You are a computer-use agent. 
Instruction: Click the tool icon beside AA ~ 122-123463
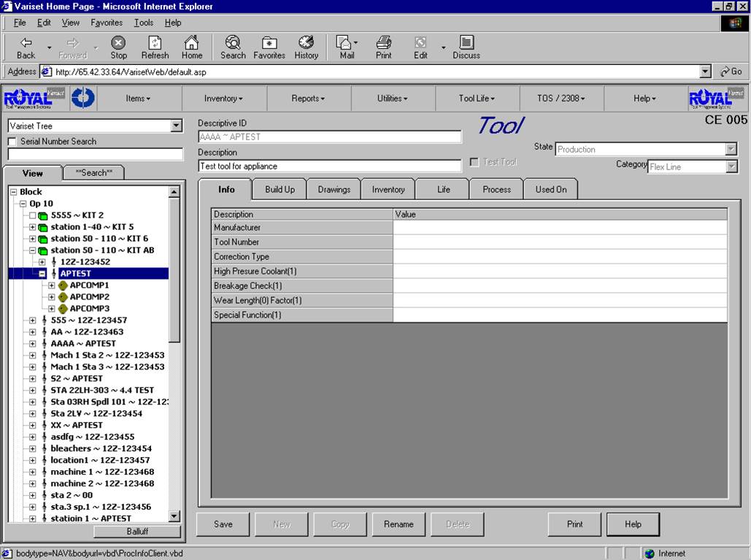(44, 332)
